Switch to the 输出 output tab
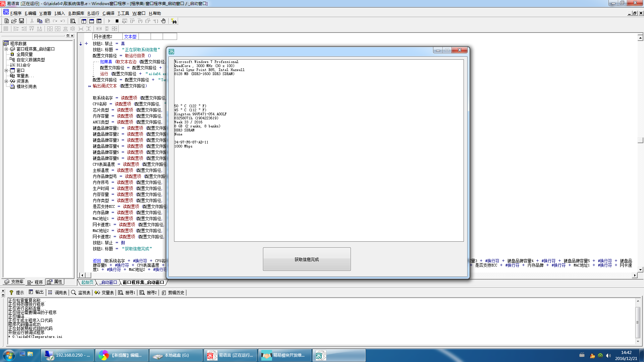644x362 pixels. 36,292
